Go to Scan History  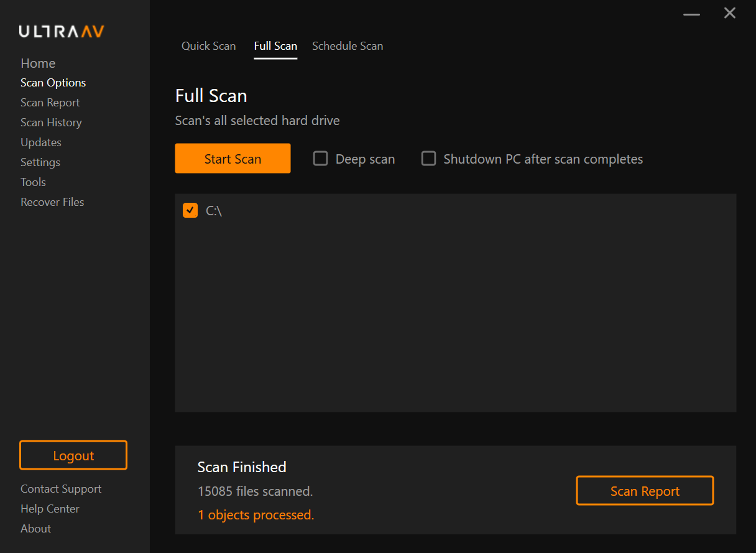51,122
